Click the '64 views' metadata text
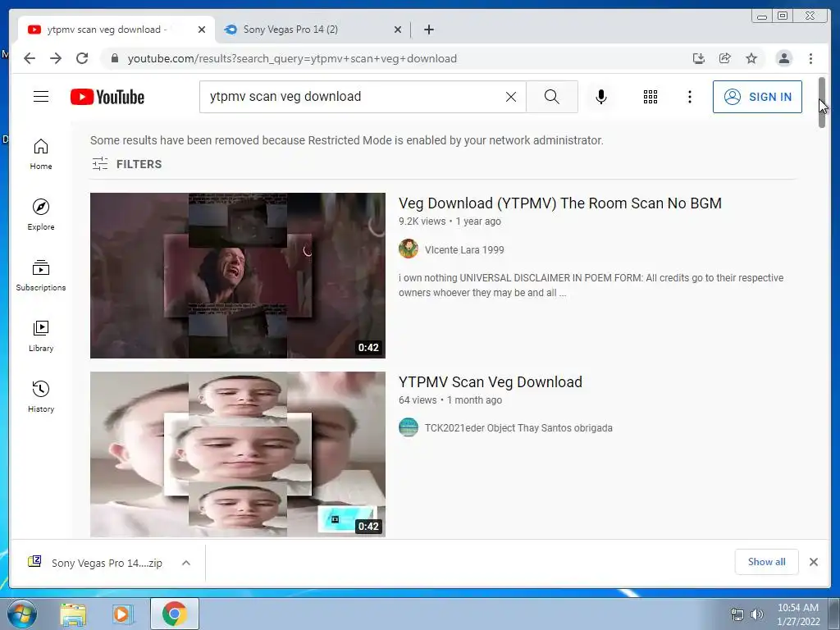The image size is (840, 630). tap(418, 400)
